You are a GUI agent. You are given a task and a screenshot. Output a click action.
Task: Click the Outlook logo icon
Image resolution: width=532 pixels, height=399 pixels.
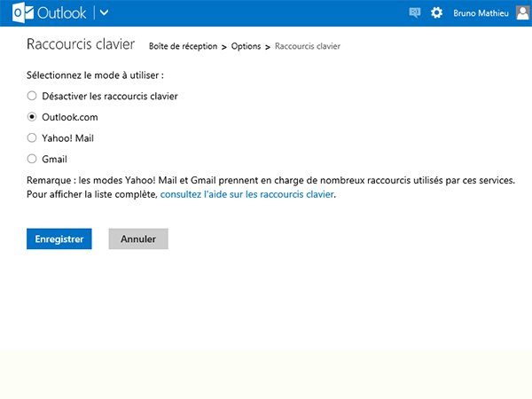tap(23, 13)
